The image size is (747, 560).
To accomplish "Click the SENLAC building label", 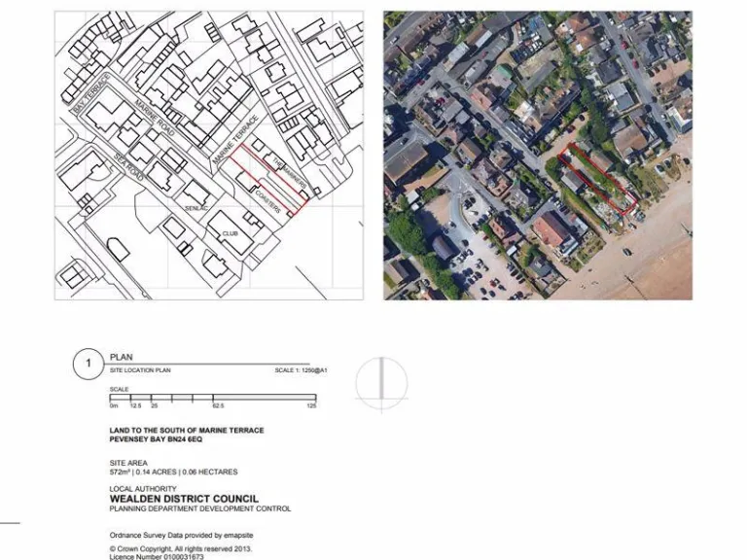I will click(x=196, y=208).
